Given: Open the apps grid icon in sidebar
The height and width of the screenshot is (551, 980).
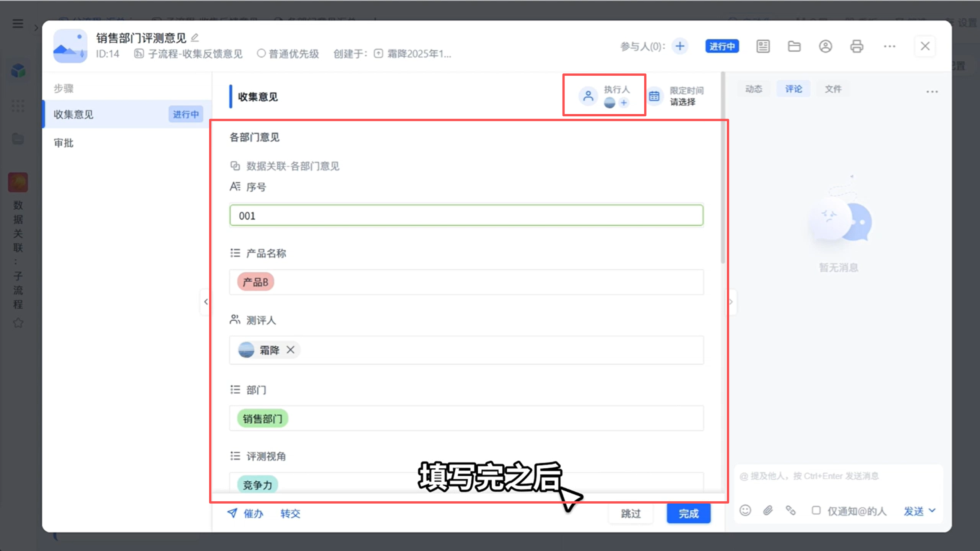Looking at the screenshot, I should click(x=18, y=106).
